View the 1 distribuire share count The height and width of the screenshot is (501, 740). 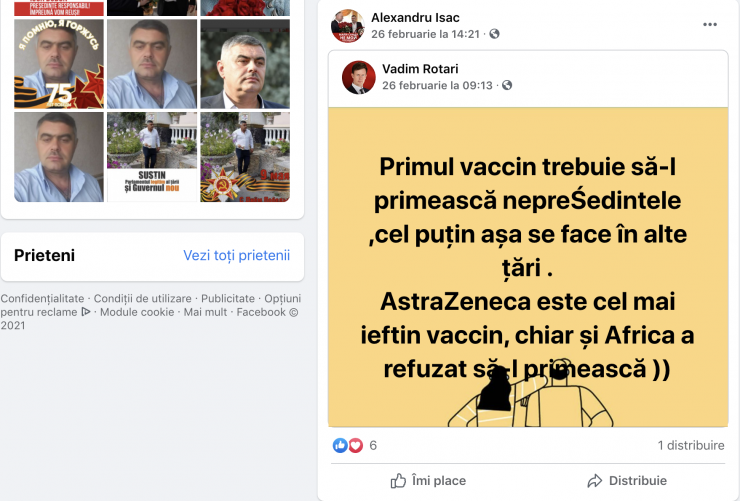[x=691, y=445]
